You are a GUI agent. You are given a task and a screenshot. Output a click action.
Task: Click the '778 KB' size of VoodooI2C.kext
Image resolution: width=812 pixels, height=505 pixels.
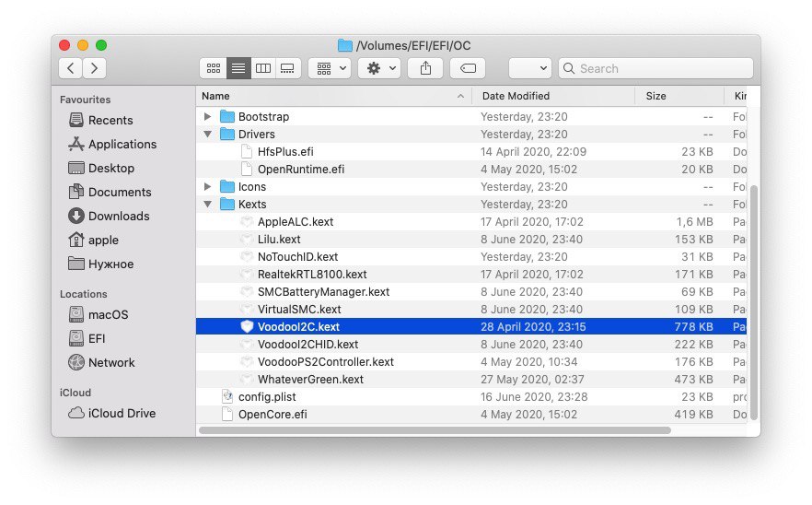tap(693, 326)
